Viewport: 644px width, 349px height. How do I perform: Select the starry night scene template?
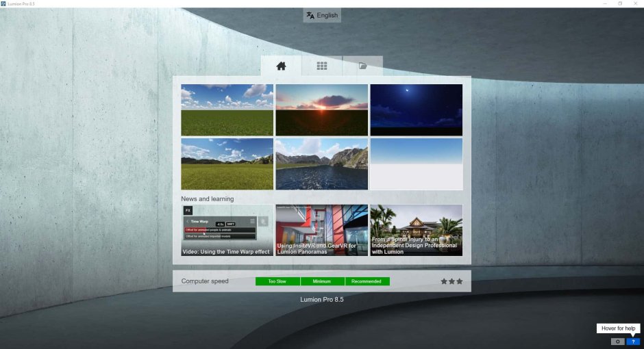pyautogui.click(x=416, y=109)
